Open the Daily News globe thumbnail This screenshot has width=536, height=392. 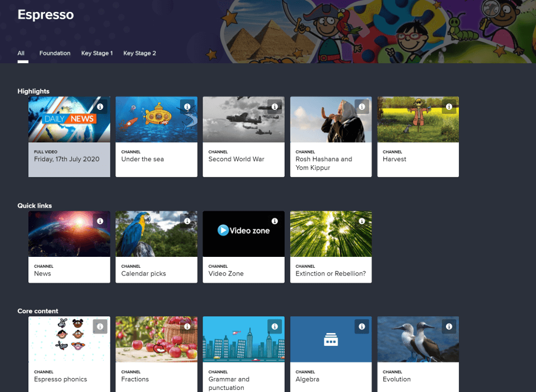click(69, 120)
